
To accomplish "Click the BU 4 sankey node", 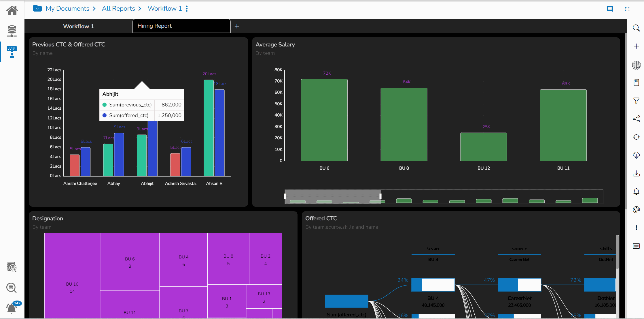I will (433, 285).
